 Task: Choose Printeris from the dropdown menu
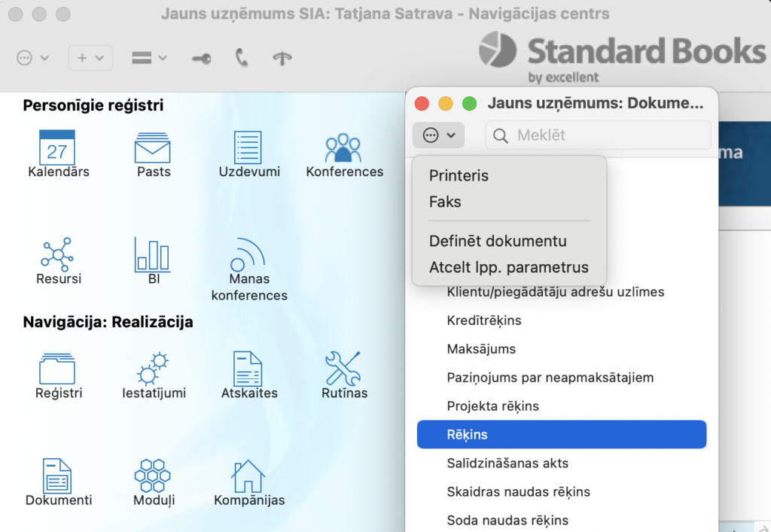(459, 175)
